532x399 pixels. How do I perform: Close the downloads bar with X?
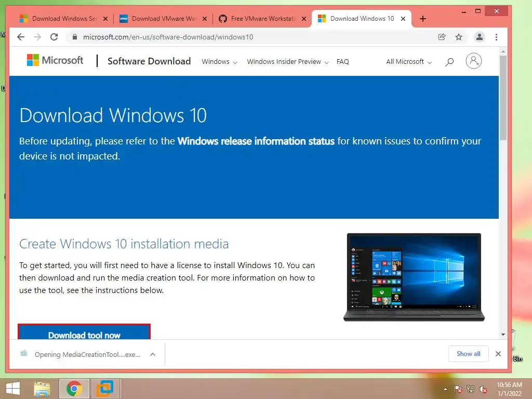point(498,354)
